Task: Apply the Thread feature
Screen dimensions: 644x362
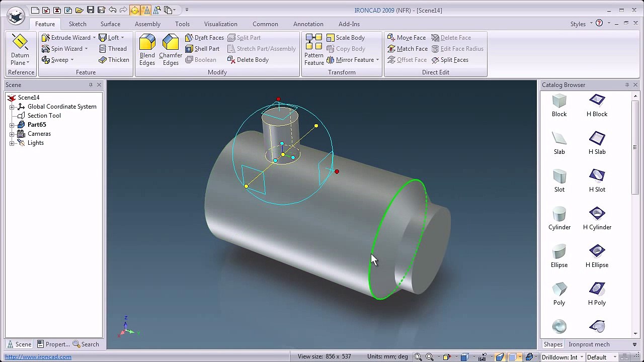Action: pos(113,49)
